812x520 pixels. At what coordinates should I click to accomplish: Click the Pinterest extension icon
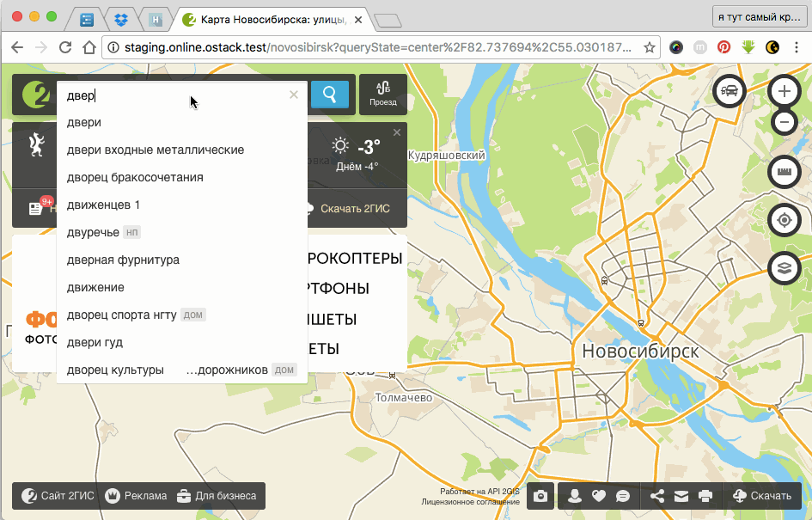click(723, 47)
